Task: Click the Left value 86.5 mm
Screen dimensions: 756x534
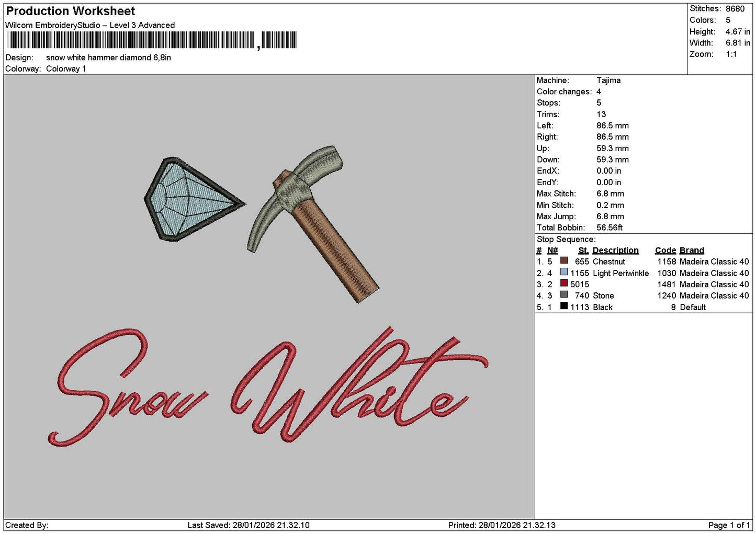Action: click(613, 126)
